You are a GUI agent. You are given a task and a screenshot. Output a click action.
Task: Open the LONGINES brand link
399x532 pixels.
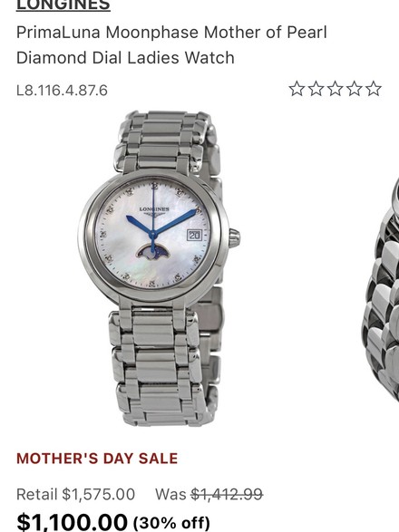click(63, 5)
